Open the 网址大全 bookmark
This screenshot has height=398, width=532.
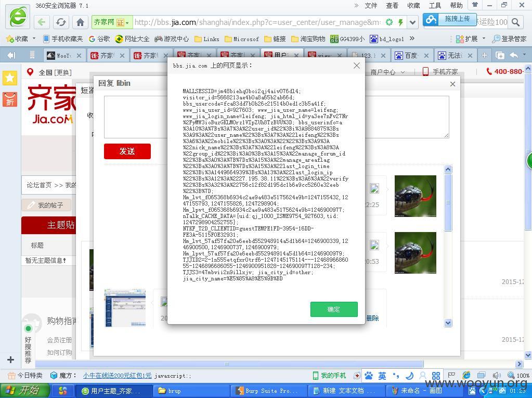pos(132,39)
